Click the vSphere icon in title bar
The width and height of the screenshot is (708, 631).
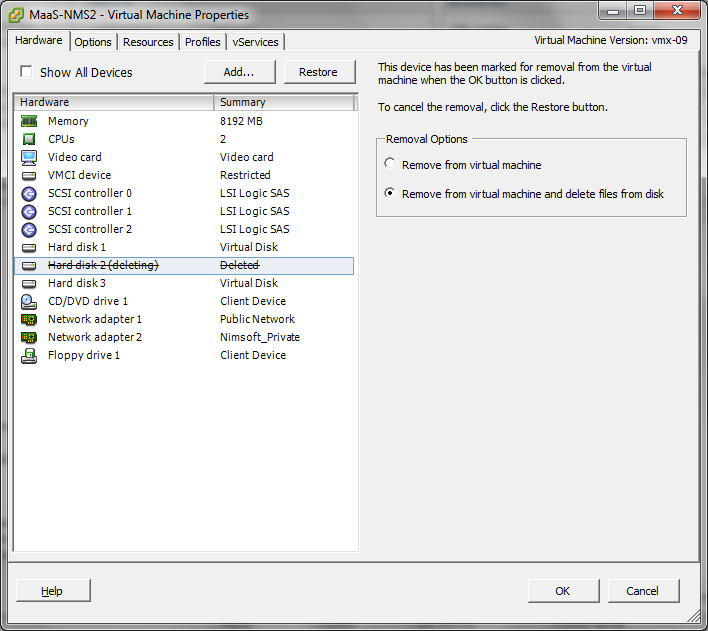coord(16,15)
